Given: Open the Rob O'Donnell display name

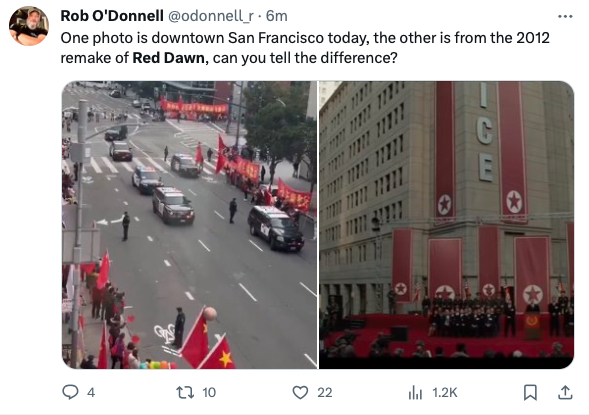Looking at the screenshot, I should click(x=112, y=16).
